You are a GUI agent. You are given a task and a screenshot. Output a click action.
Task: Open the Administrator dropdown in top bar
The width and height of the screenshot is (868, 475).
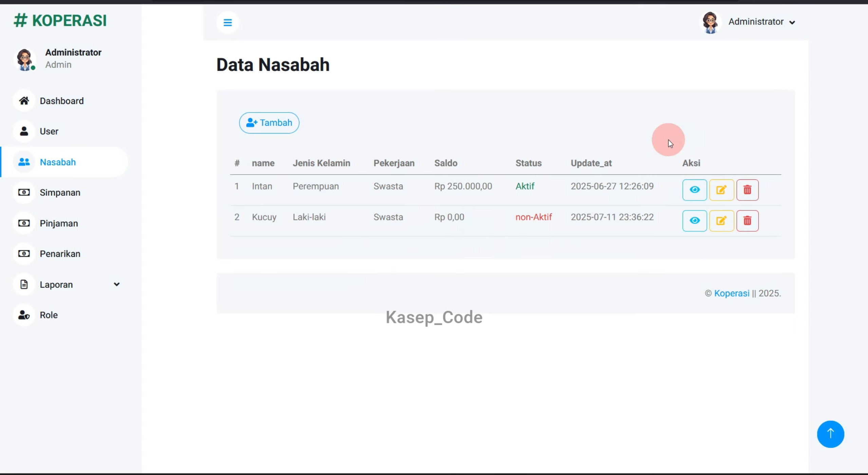761,22
